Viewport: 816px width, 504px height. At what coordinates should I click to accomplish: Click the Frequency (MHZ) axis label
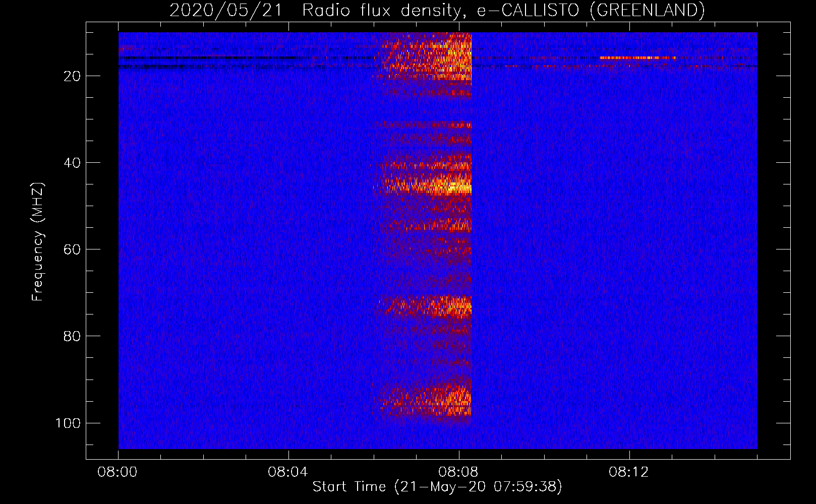pyautogui.click(x=38, y=242)
